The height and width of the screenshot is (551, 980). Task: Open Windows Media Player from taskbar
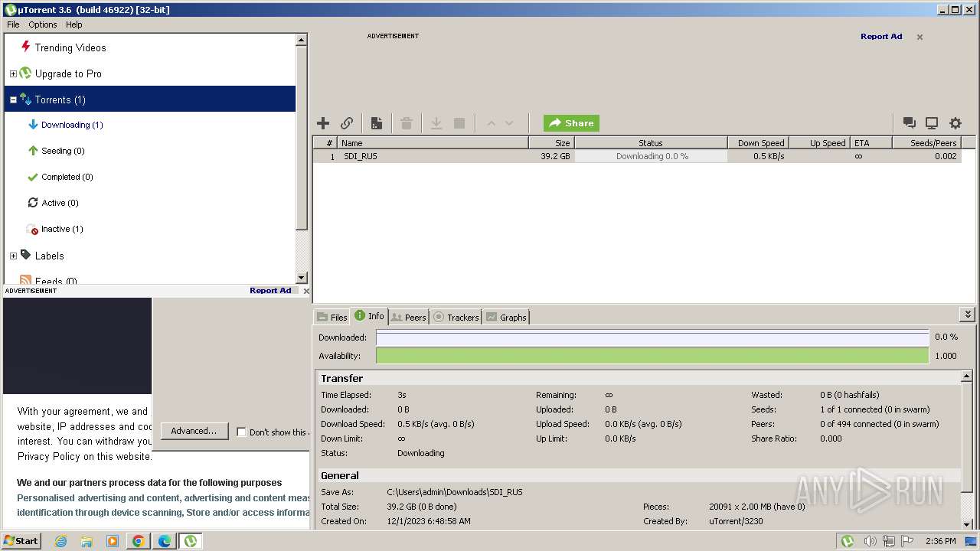click(113, 541)
